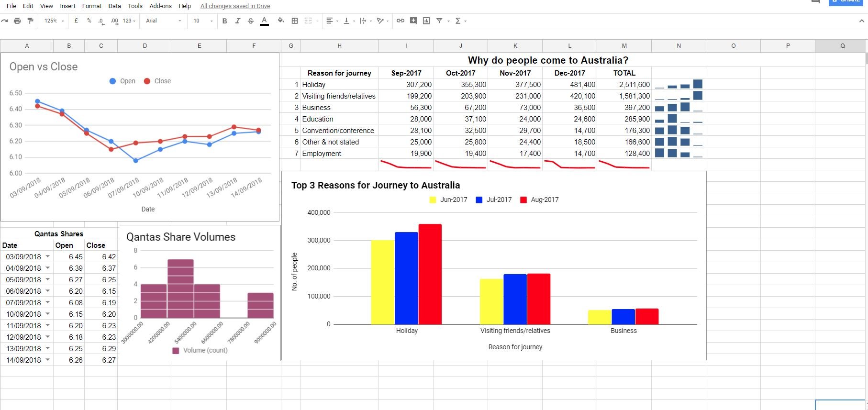The height and width of the screenshot is (410, 868).
Task: Open the Arial font dropdown
Action: [x=164, y=21]
